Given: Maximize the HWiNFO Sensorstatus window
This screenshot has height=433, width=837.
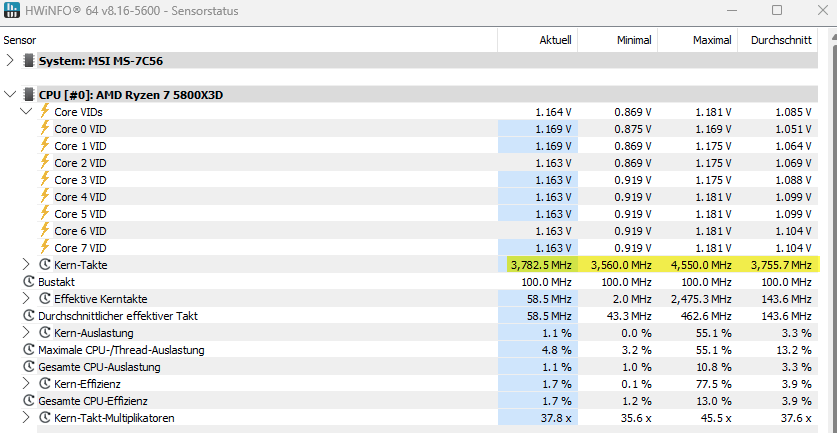Looking at the screenshot, I should click(777, 10).
